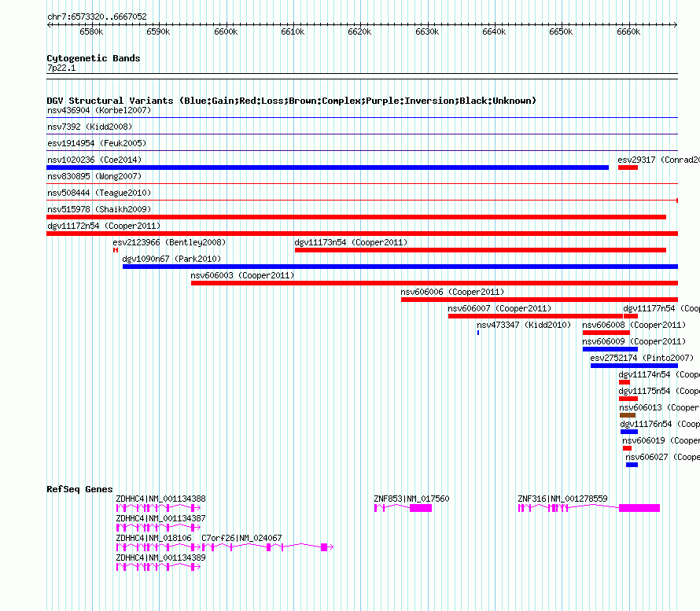This screenshot has width=700, height=611.
Task: Open nsv830895 (Wong2007) variant label
Action: pyautogui.click(x=94, y=176)
